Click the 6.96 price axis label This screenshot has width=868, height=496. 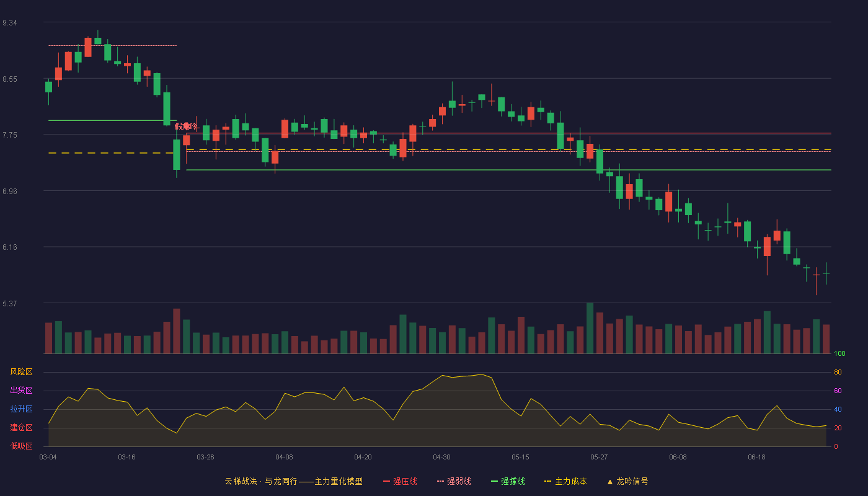click(x=10, y=191)
